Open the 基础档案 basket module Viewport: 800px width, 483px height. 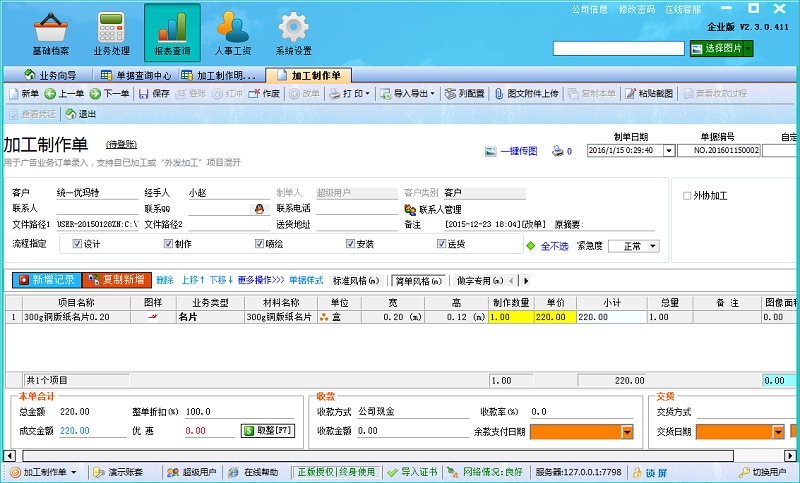tap(51, 34)
